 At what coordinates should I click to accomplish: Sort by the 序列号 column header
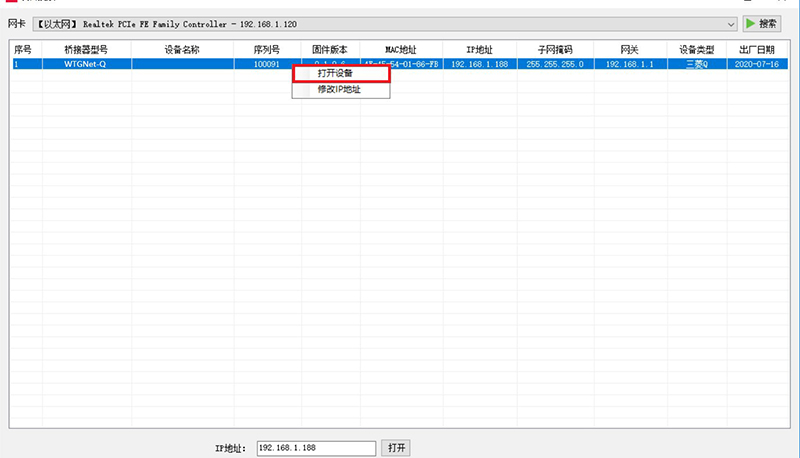265,48
